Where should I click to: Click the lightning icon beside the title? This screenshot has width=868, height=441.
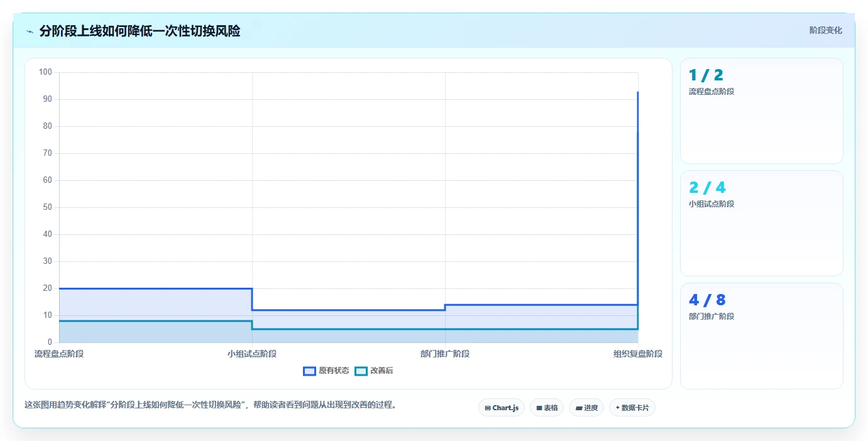tap(30, 31)
